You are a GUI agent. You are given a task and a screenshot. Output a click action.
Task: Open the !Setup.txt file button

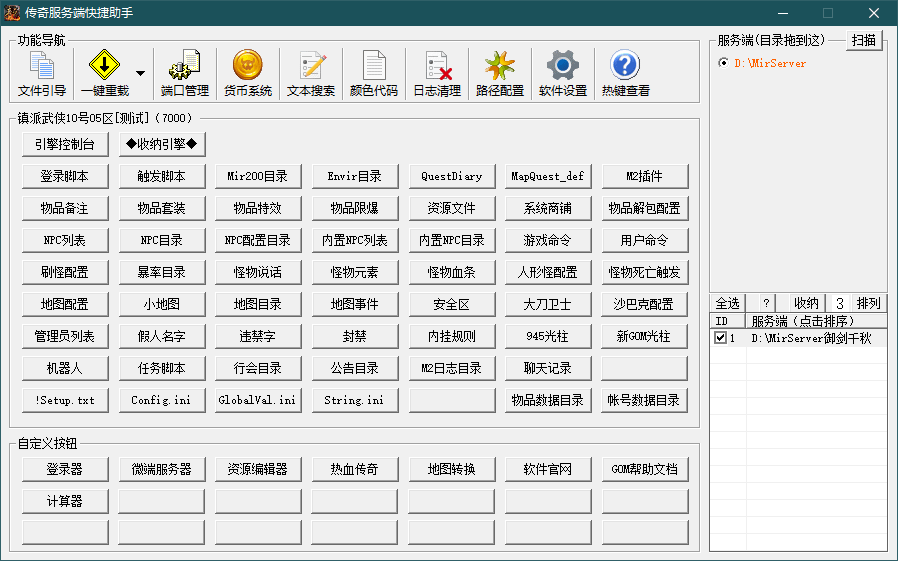(x=65, y=400)
